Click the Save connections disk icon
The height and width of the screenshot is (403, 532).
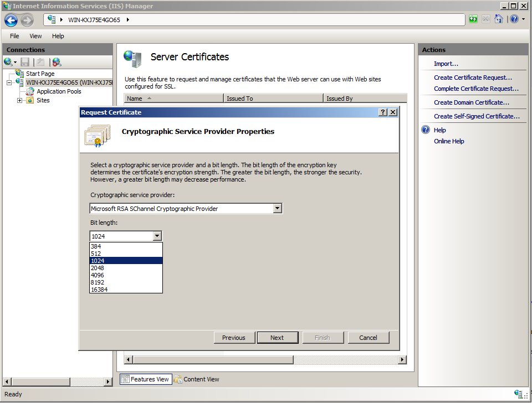coord(25,62)
